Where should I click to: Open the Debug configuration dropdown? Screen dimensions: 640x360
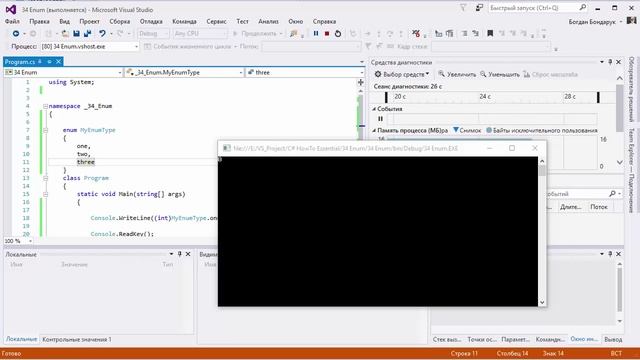point(153,33)
